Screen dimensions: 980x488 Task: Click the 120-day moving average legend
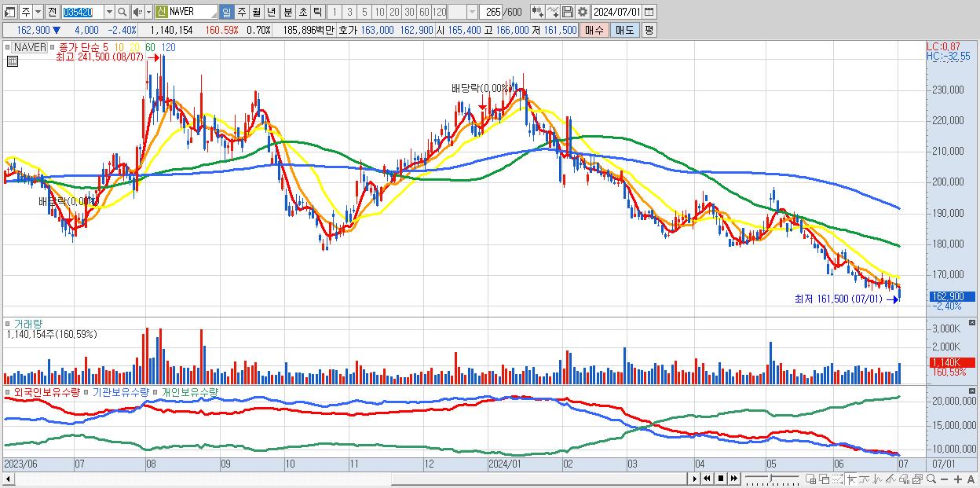pos(168,47)
